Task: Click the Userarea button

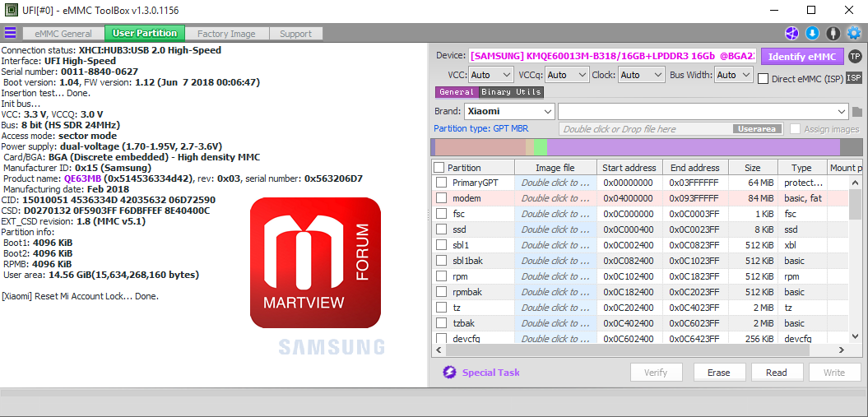Action: click(758, 129)
